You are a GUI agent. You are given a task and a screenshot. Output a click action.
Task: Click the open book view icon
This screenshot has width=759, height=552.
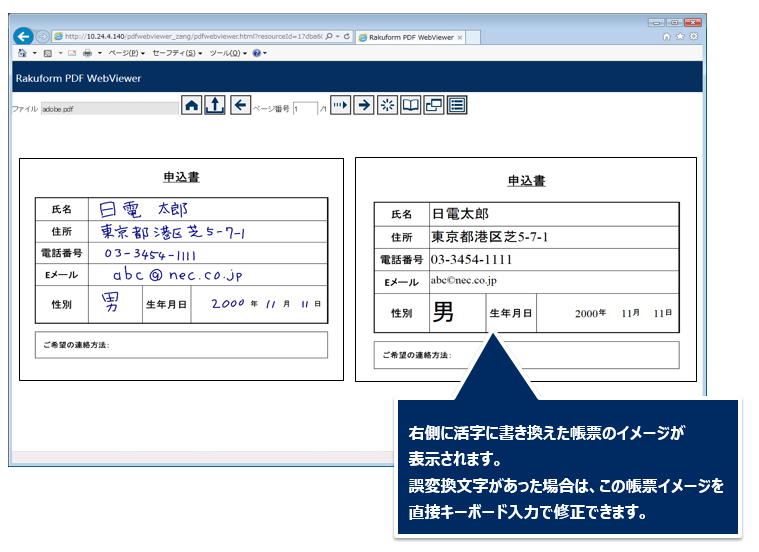410,105
